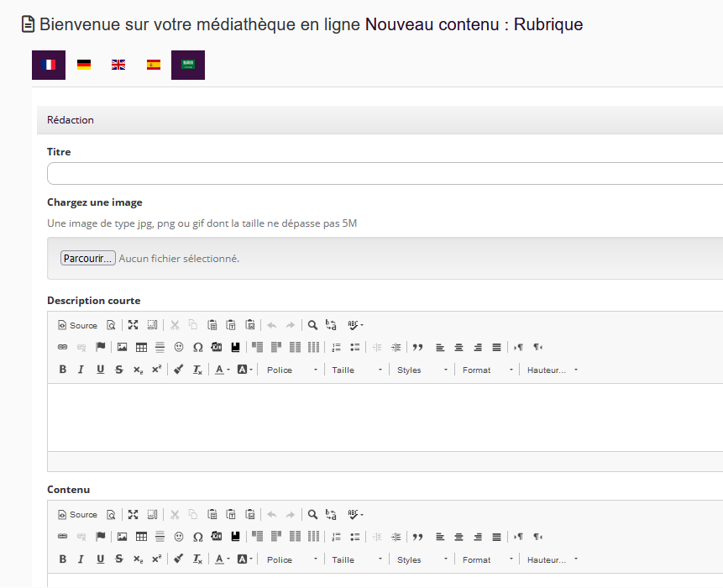Insert a smiley in the Contenu editor
This screenshot has width=723, height=588.
(179, 538)
